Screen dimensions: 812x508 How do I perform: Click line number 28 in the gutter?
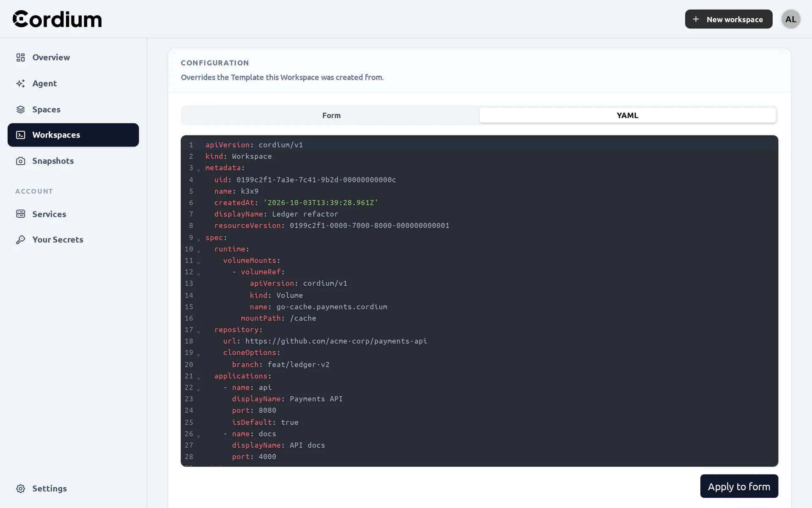pos(189,456)
